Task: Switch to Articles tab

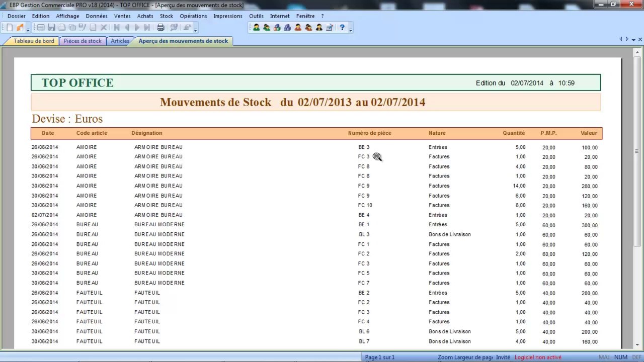Action: pyautogui.click(x=120, y=41)
